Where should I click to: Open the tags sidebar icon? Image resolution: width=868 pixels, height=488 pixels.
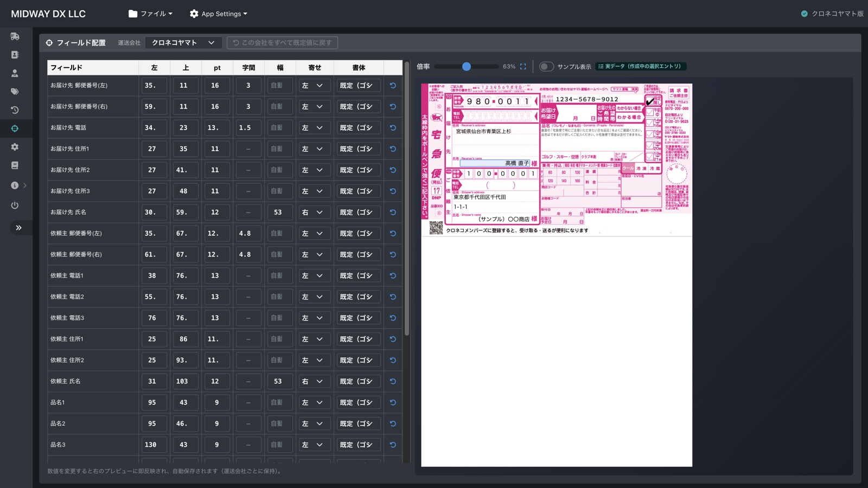point(15,92)
